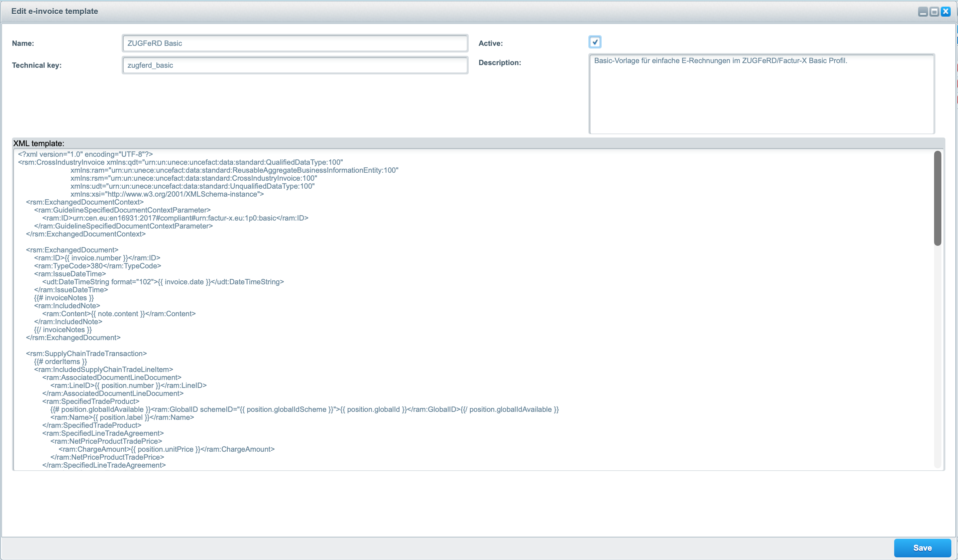Focus the Name field with ZUGFeRD Basic
Screen dimensions: 958x560
pyautogui.click(x=295, y=43)
